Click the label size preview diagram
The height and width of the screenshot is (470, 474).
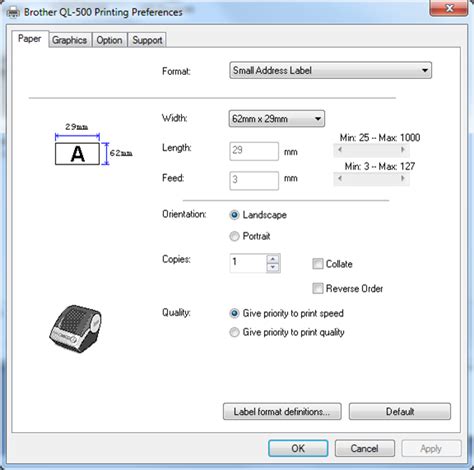93,144
